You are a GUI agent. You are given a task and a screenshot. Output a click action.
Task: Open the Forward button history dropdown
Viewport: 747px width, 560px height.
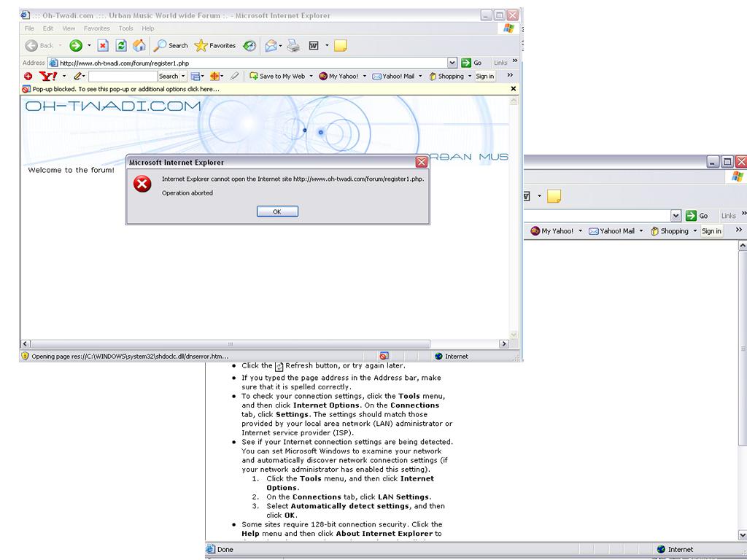tap(89, 46)
